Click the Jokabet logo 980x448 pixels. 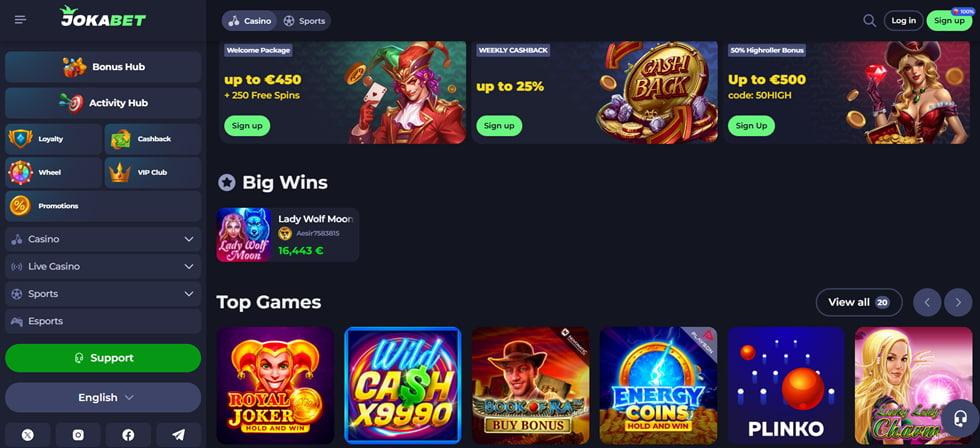[103, 17]
